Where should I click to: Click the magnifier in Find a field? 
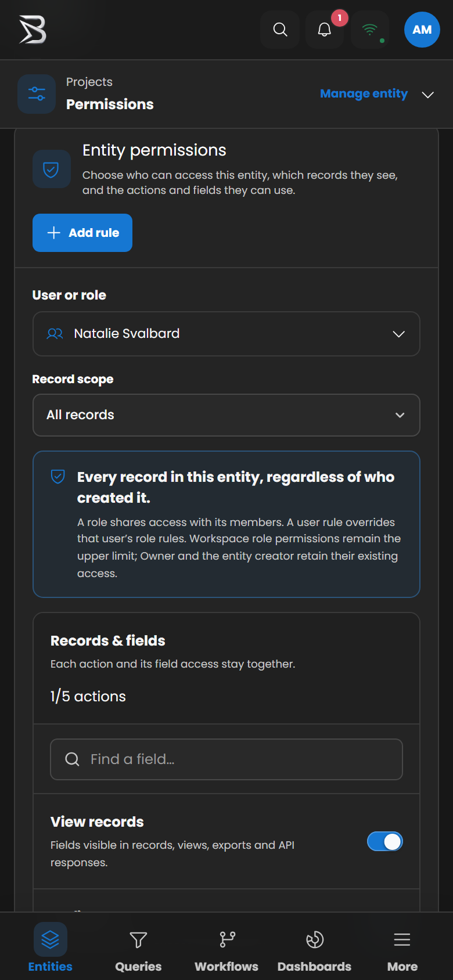click(x=72, y=759)
